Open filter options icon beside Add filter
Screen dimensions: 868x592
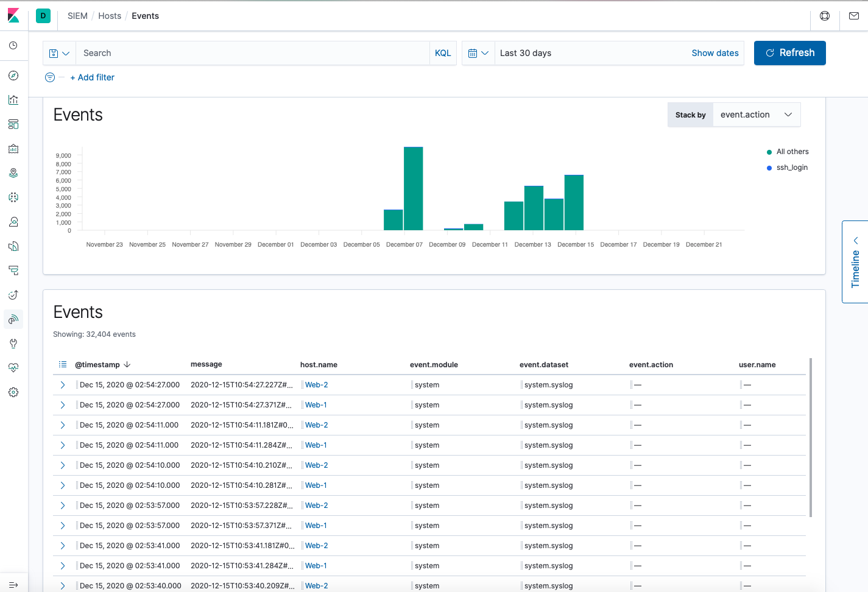tap(50, 77)
